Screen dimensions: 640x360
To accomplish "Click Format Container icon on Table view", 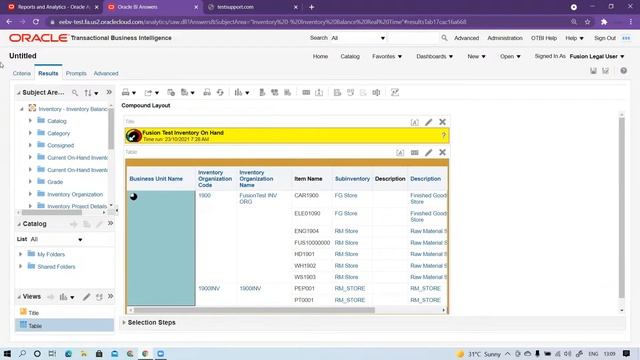I will pyautogui.click(x=400, y=152).
